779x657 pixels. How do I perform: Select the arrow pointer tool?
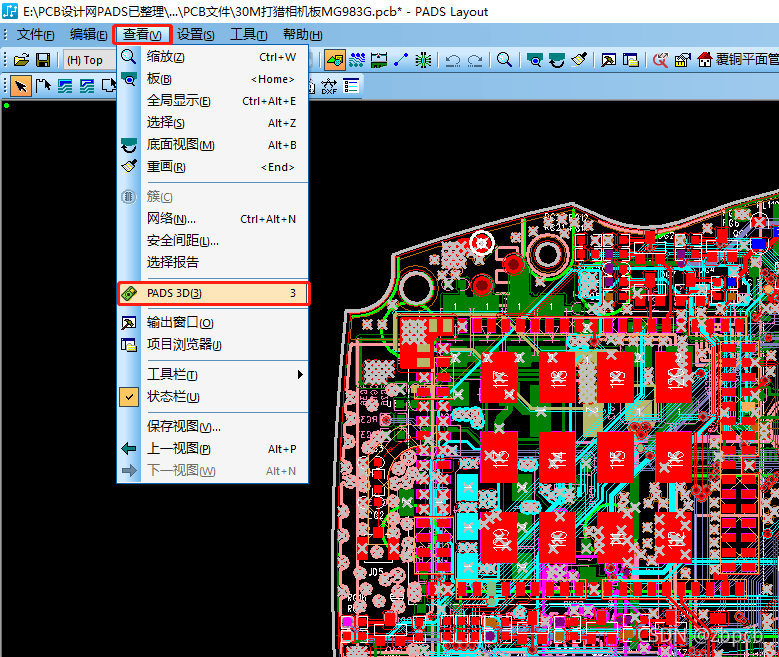(20, 86)
